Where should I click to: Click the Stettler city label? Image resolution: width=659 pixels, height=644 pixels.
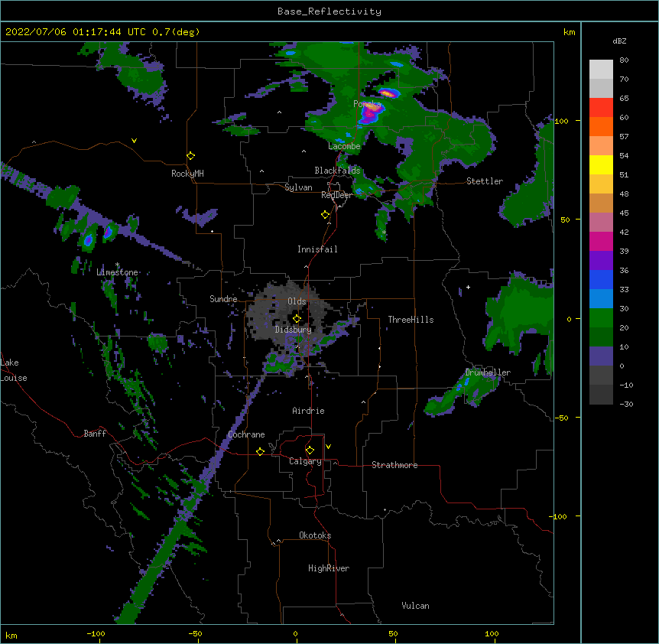485,181
